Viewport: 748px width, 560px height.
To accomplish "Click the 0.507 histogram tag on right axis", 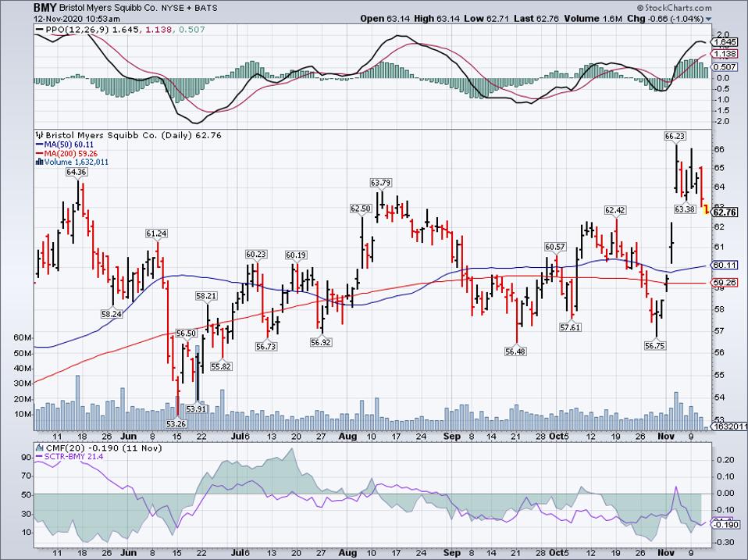I will coord(724,67).
